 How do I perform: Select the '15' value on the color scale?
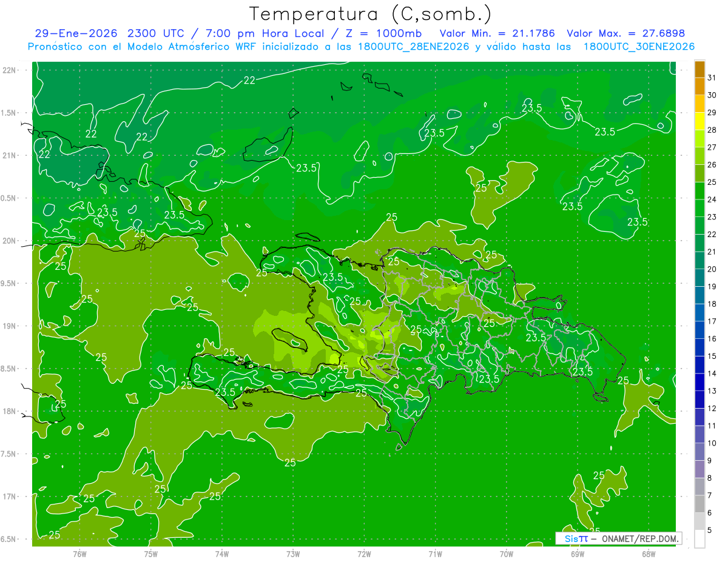point(712,356)
